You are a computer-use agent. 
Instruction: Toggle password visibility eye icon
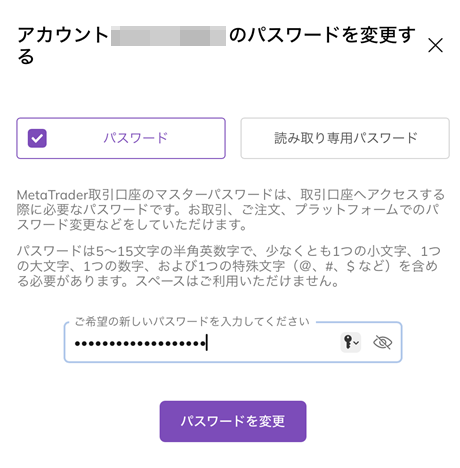(382, 342)
